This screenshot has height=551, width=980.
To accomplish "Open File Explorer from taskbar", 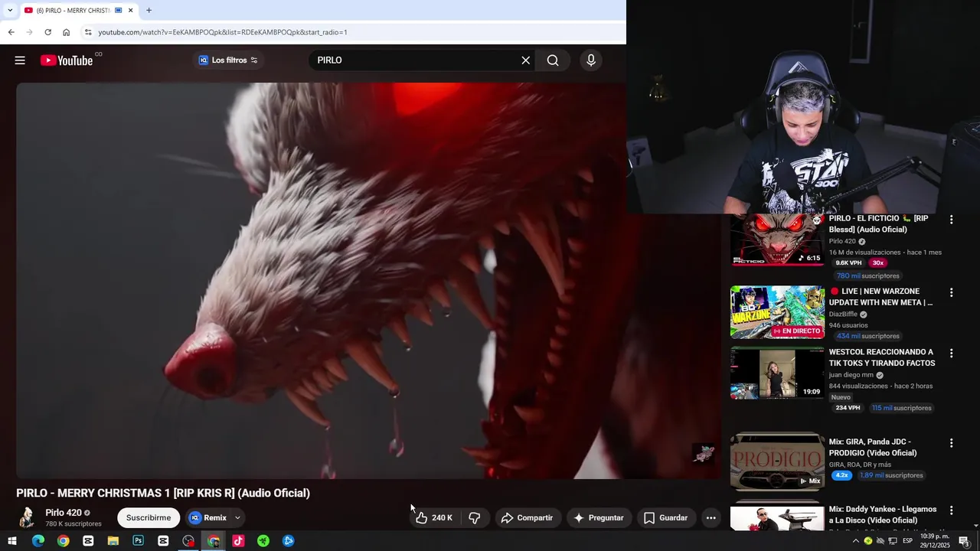I will [113, 541].
